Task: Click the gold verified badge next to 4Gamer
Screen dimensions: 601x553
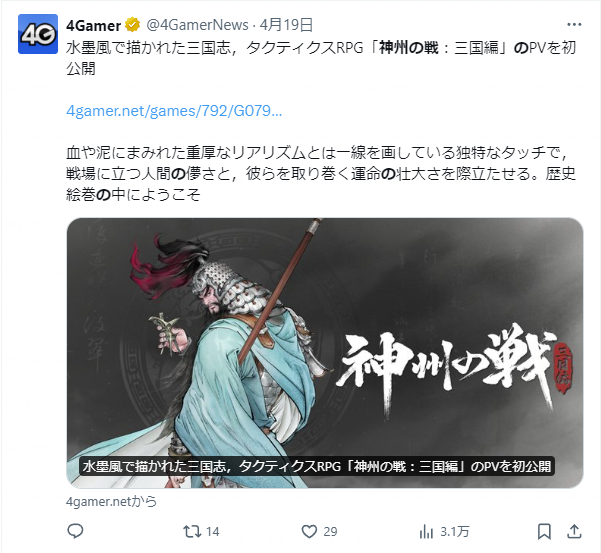Action: [133, 25]
